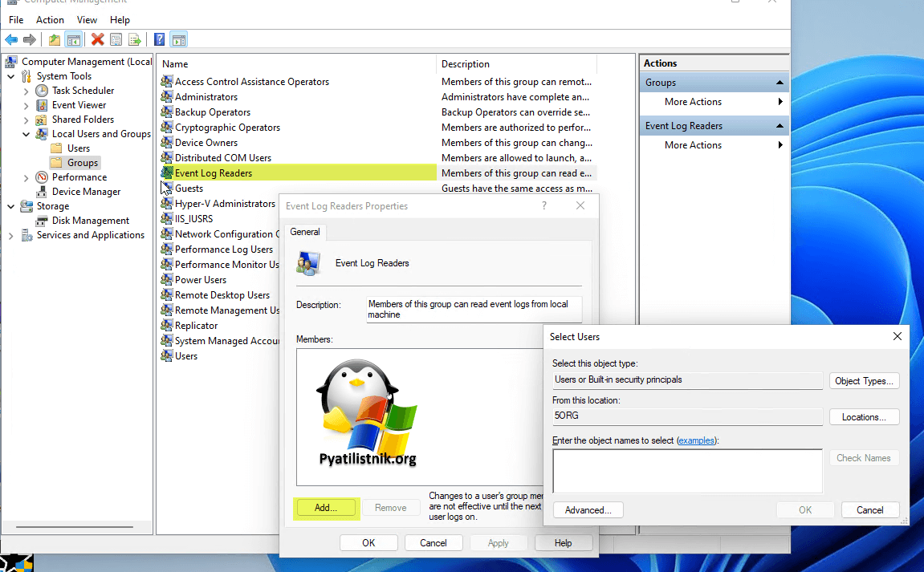Collapse the Groups section in Actions pane
Screen dimensions: 924x572
coord(779,83)
